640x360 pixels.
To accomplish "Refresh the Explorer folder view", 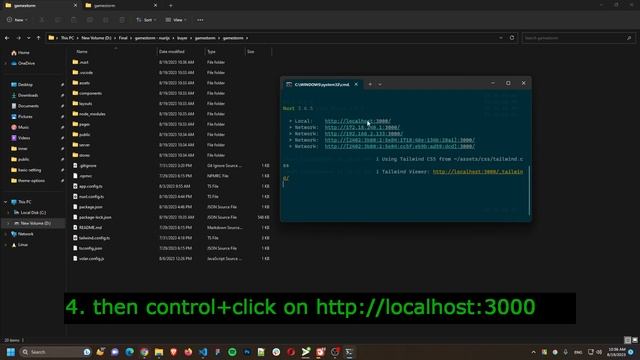I will coord(512,38).
